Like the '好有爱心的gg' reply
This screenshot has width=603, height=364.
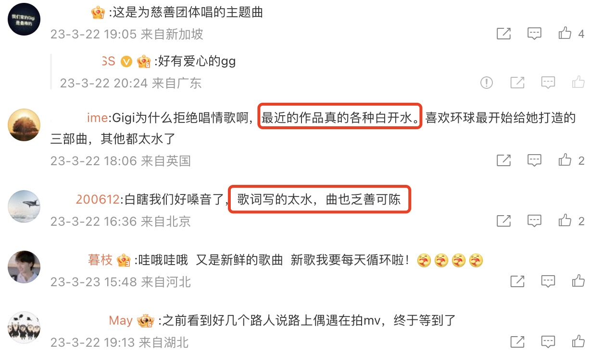[578, 83]
